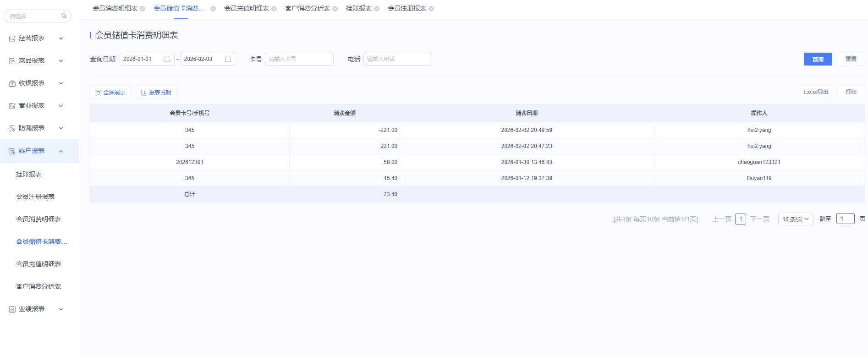Expand the 营业报表 menu
This screenshot has height=356, width=868.
click(x=61, y=106)
